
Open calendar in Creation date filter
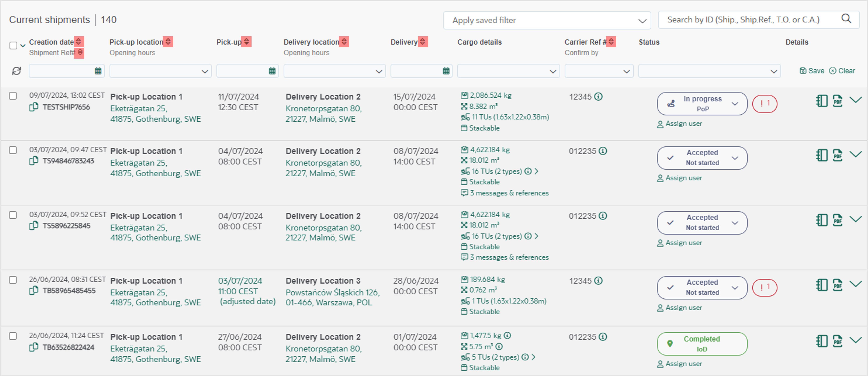(98, 71)
